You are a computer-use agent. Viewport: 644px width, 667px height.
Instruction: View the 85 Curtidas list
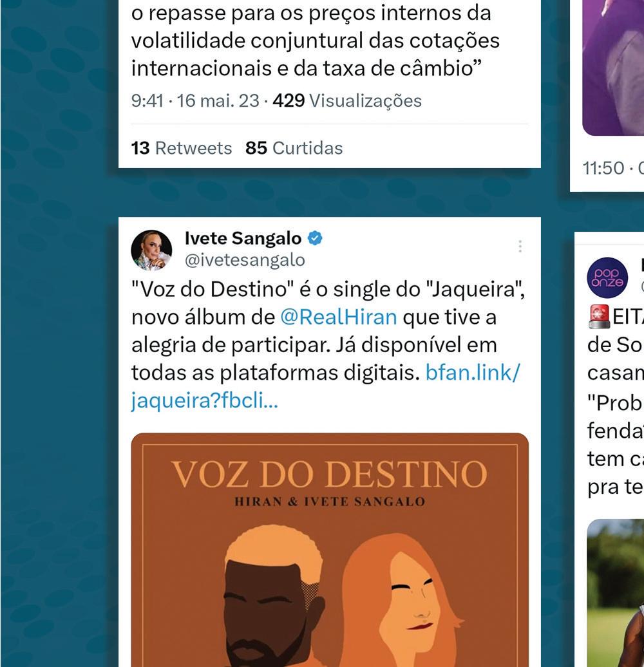(294, 148)
